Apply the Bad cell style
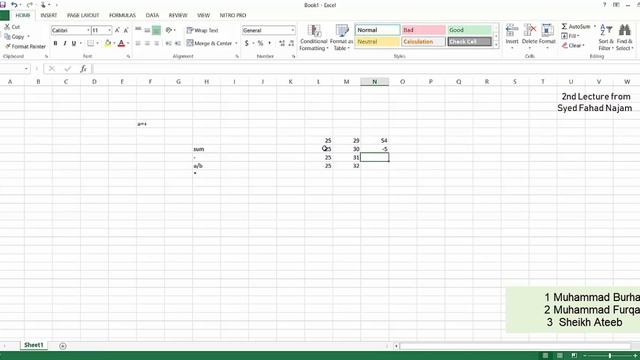640x360 pixels. coord(423,30)
